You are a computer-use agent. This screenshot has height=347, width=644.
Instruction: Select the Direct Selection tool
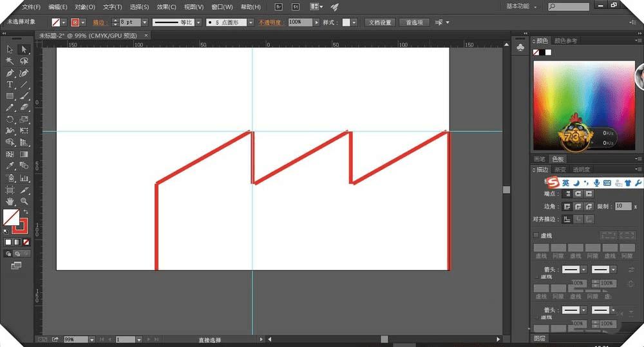(x=24, y=50)
